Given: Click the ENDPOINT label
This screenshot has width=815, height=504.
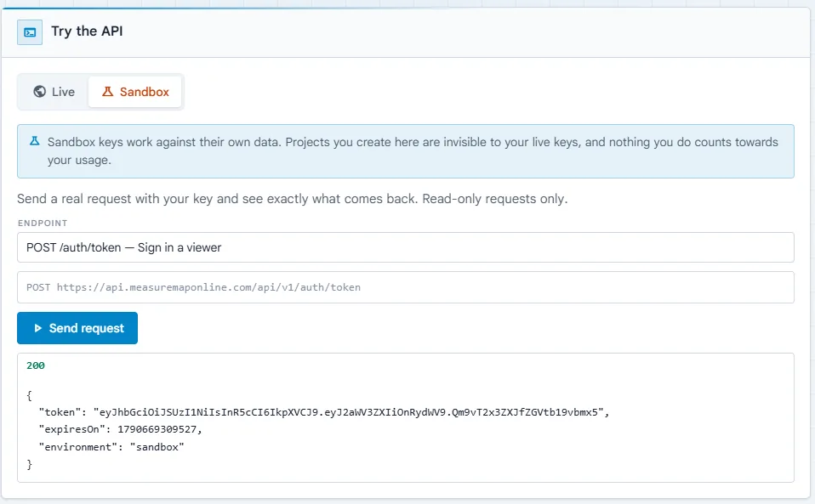Looking at the screenshot, I should 43,224.
